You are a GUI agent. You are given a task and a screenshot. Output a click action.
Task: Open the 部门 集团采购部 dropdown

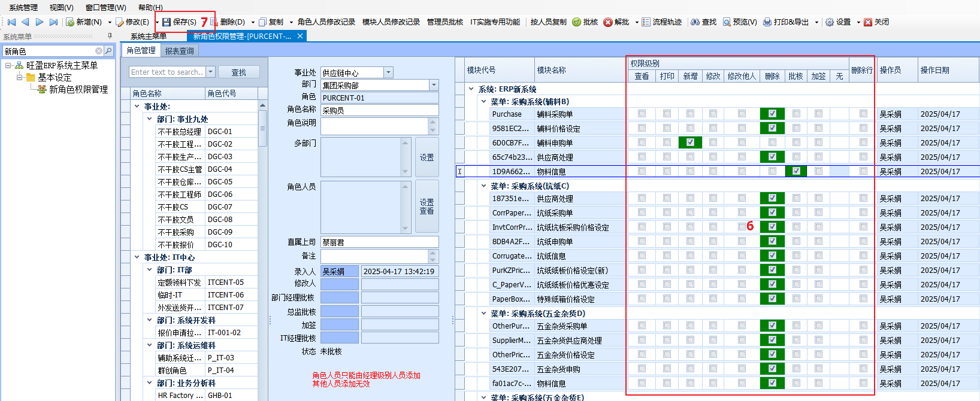(x=434, y=85)
